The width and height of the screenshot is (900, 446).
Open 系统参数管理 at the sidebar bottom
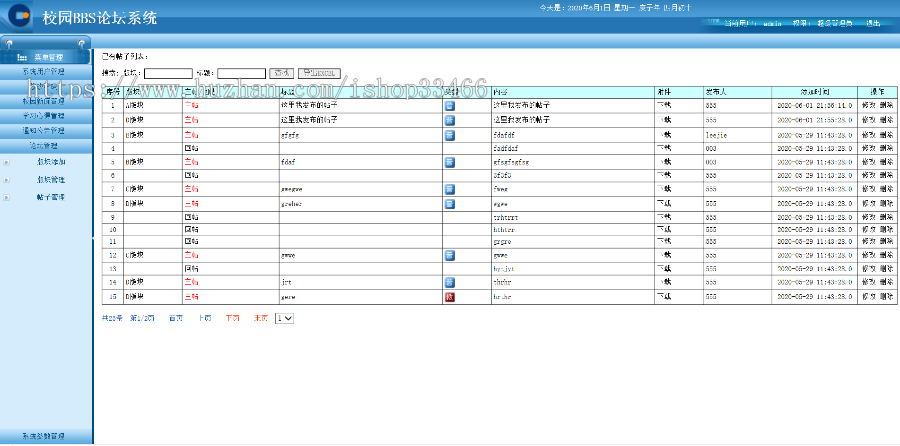coord(44,436)
